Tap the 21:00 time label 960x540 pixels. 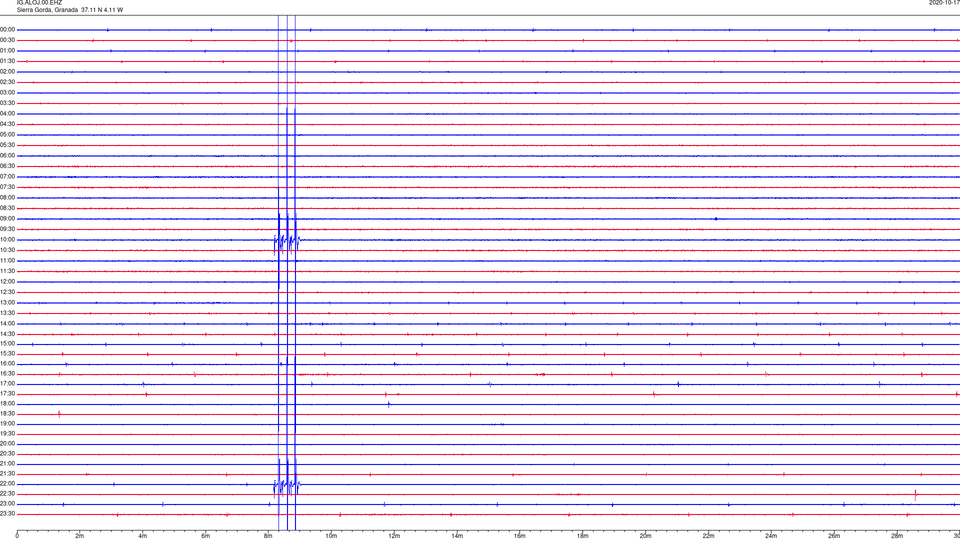(x=7, y=463)
